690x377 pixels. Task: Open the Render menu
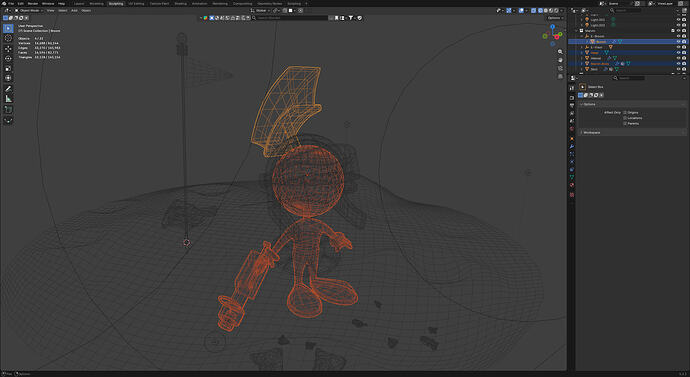(33, 4)
